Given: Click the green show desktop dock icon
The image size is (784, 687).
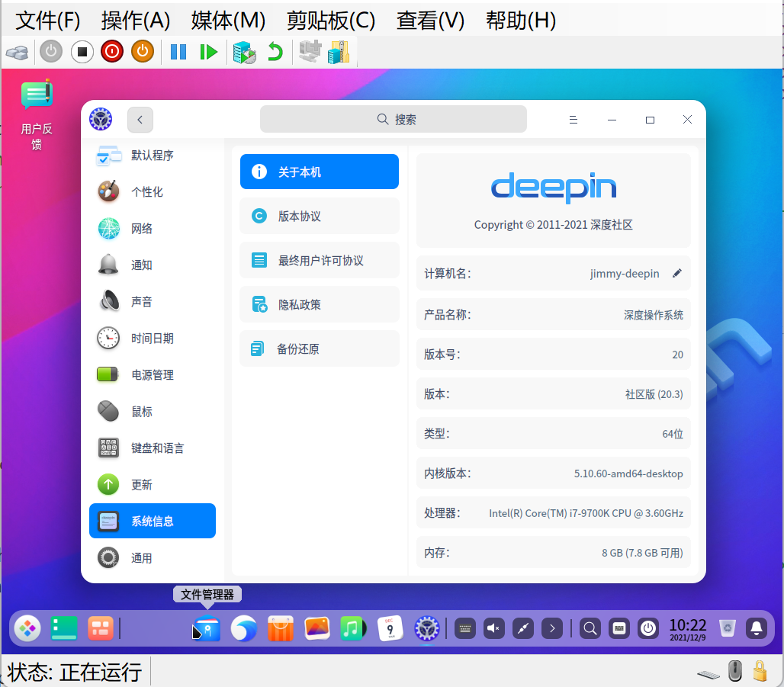Looking at the screenshot, I should click(x=64, y=628).
